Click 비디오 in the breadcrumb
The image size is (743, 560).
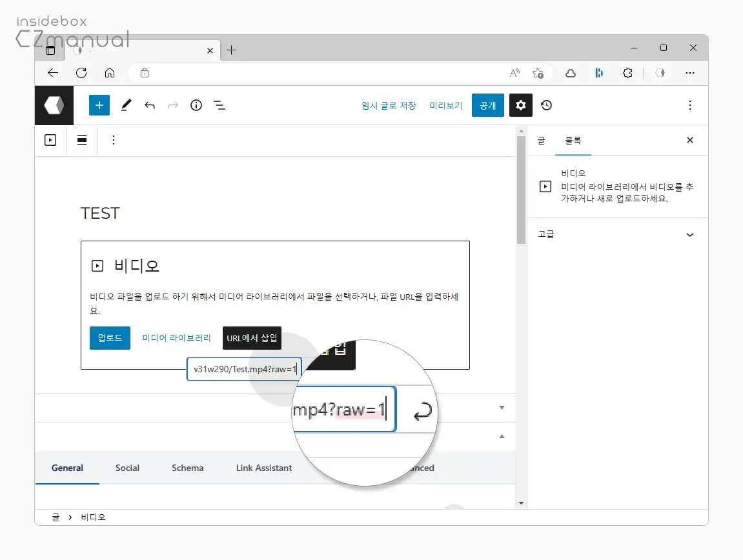tap(94, 517)
